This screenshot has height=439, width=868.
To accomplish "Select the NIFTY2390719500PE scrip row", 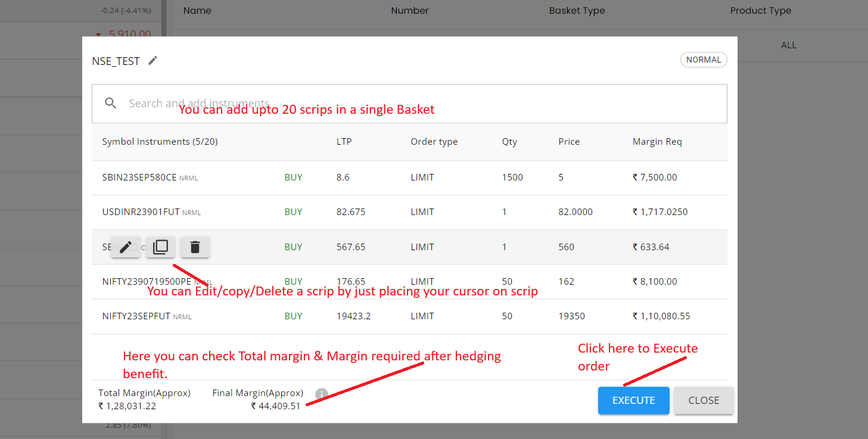I will (147, 281).
